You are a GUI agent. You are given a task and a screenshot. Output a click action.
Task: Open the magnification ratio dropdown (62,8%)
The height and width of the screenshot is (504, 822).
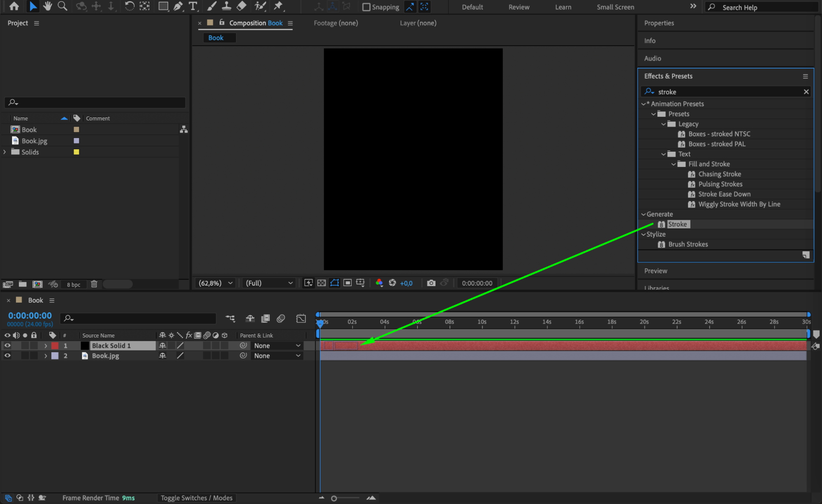tap(215, 283)
